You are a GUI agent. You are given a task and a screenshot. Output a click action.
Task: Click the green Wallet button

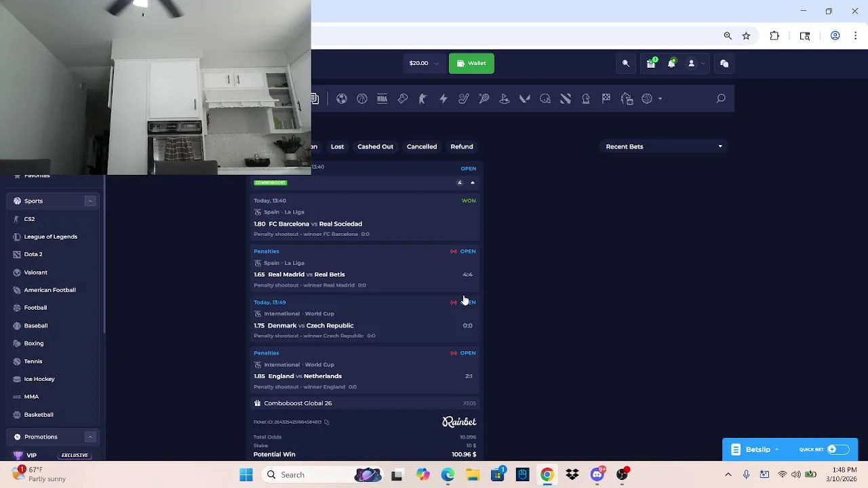point(471,63)
